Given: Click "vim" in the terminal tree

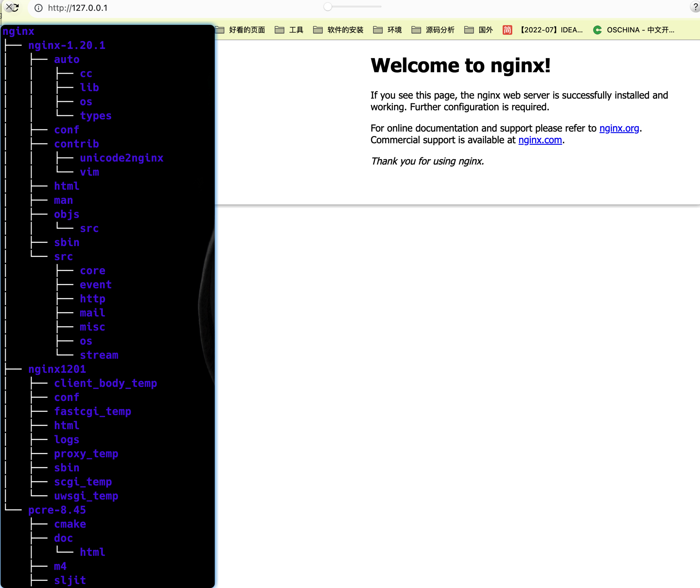Looking at the screenshot, I should [x=89, y=172].
